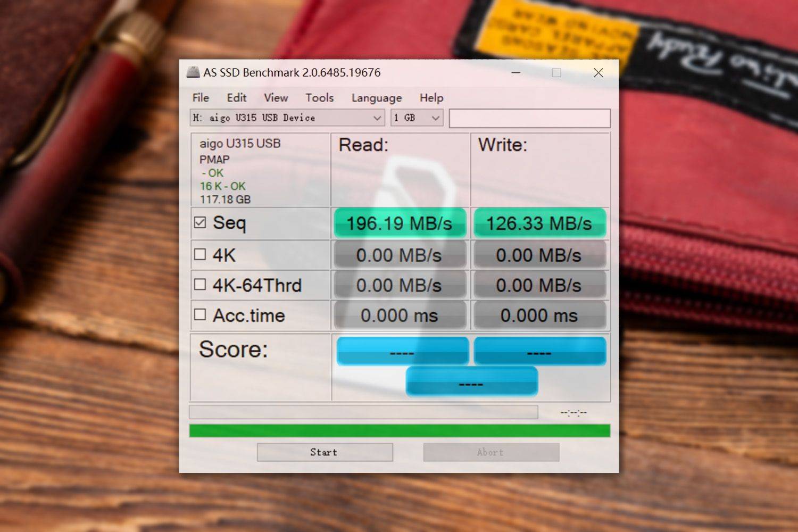This screenshot has height=532, width=798.
Task: Open the Help menu
Action: 431,98
